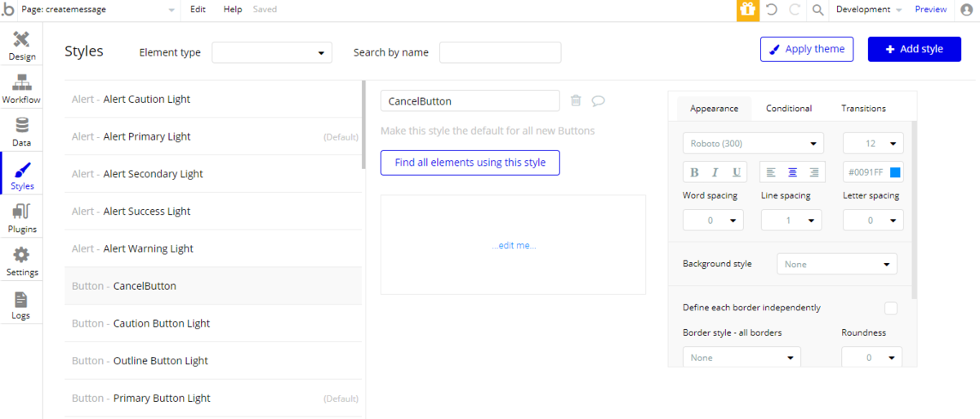Open the search magnifier in top bar
Screen dimensions: 980x419
[817, 10]
